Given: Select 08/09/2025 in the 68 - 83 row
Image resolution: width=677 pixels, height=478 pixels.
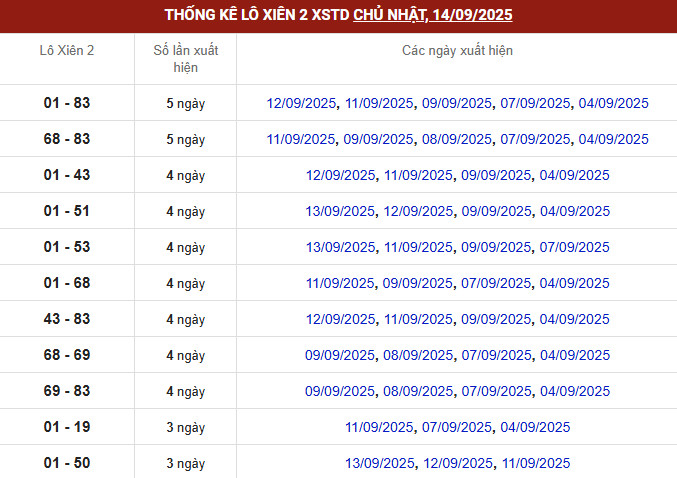Looking at the screenshot, I should tap(457, 139).
